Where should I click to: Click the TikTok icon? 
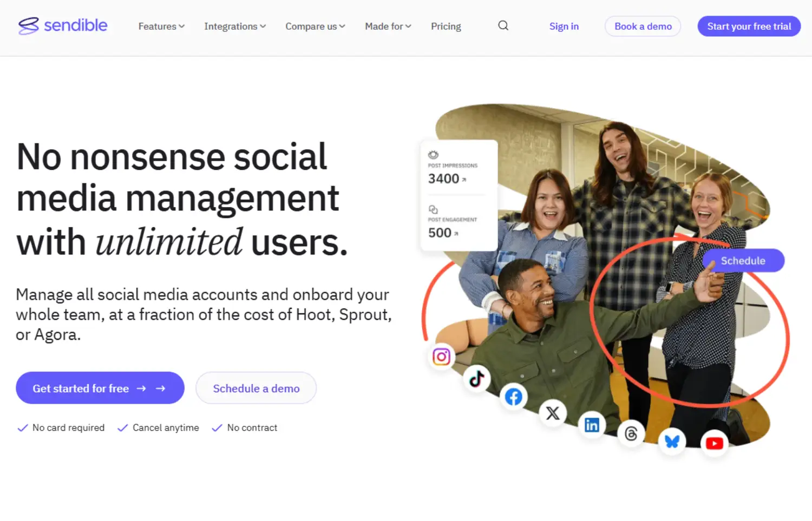[x=476, y=379]
